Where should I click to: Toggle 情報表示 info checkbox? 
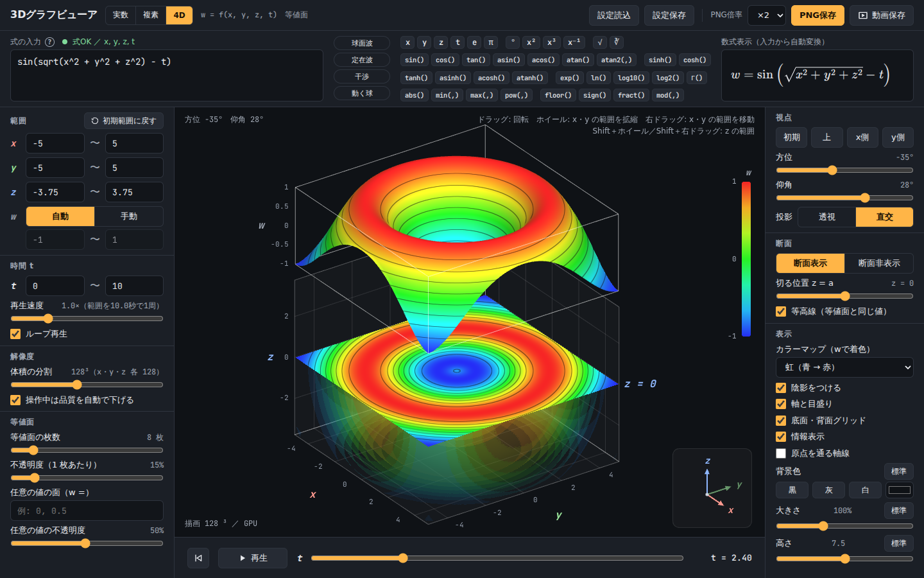click(781, 437)
